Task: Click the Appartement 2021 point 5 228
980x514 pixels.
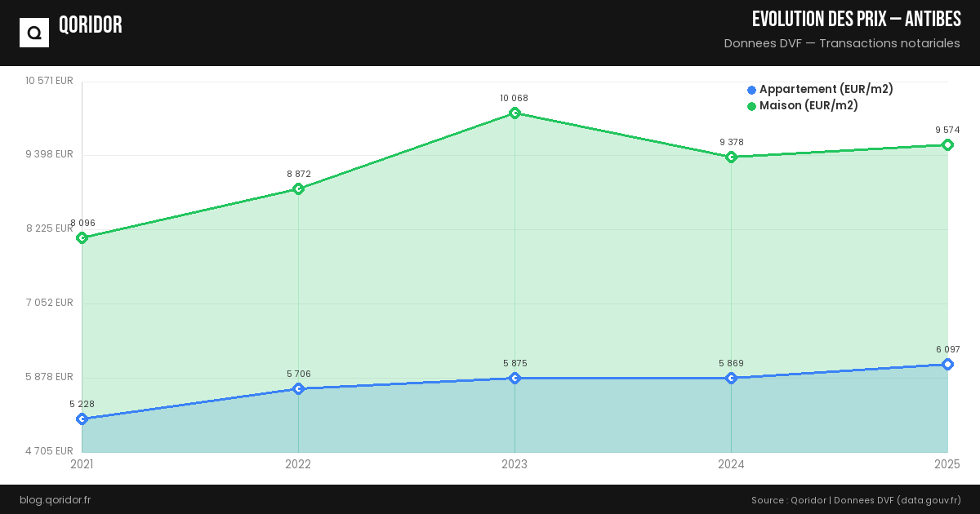Action: pyautogui.click(x=82, y=419)
